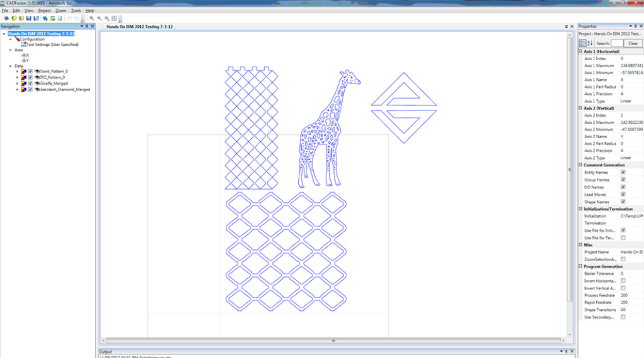Uncheck the Stent_Pattern_0 checkbox
Image resolution: width=644 pixels, height=358 pixels.
click(30, 72)
